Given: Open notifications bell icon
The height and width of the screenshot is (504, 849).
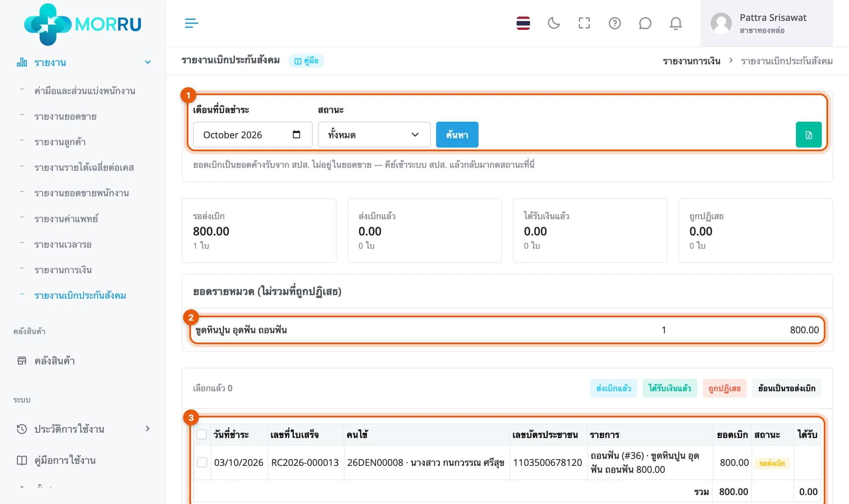Looking at the screenshot, I should [675, 23].
